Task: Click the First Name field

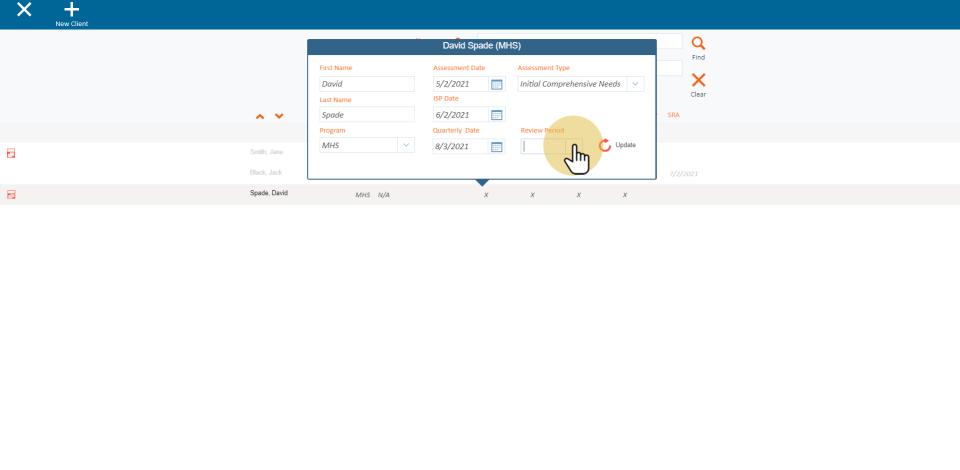Action: pos(366,84)
